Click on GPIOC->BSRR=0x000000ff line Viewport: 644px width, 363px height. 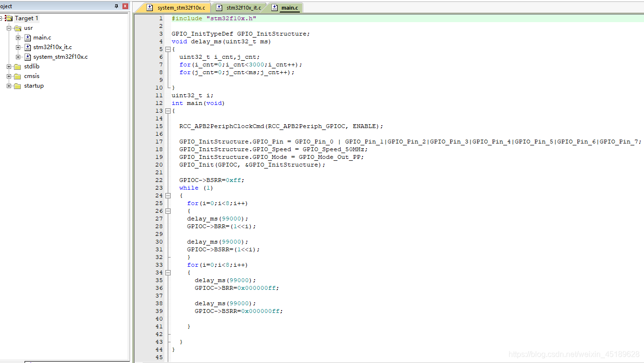point(239,311)
